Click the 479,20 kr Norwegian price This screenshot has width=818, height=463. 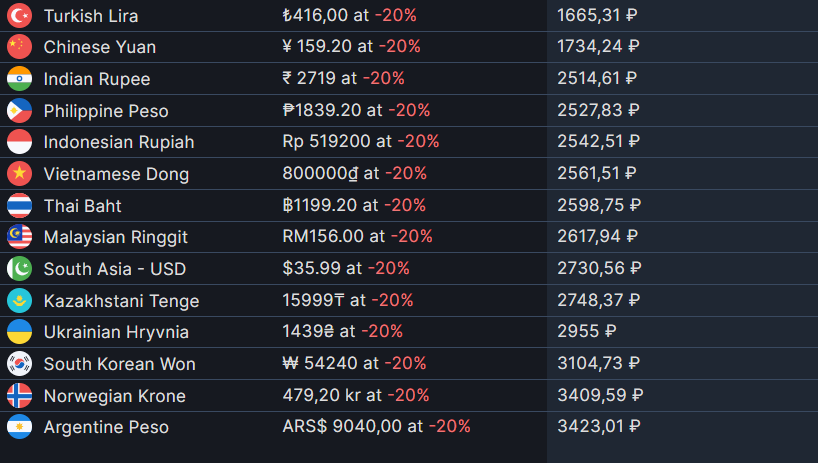point(321,395)
